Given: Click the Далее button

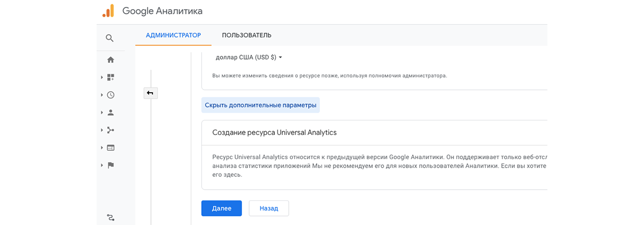Looking at the screenshot, I should tap(222, 208).
